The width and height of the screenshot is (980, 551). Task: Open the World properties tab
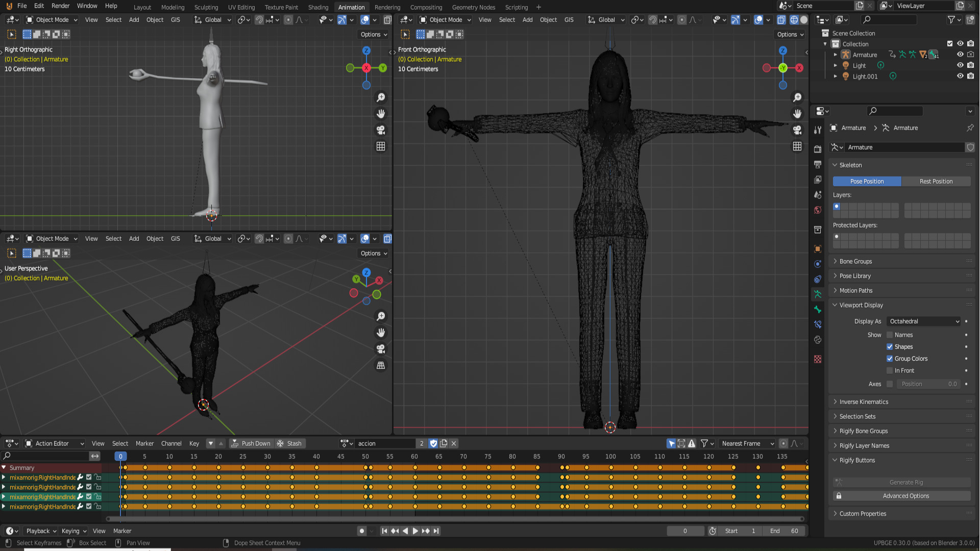coord(818,210)
